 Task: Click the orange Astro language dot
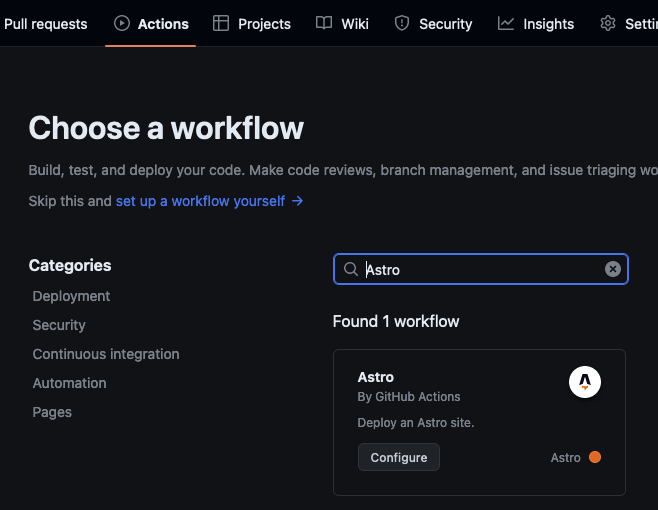pyautogui.click(x=595, y=457)
